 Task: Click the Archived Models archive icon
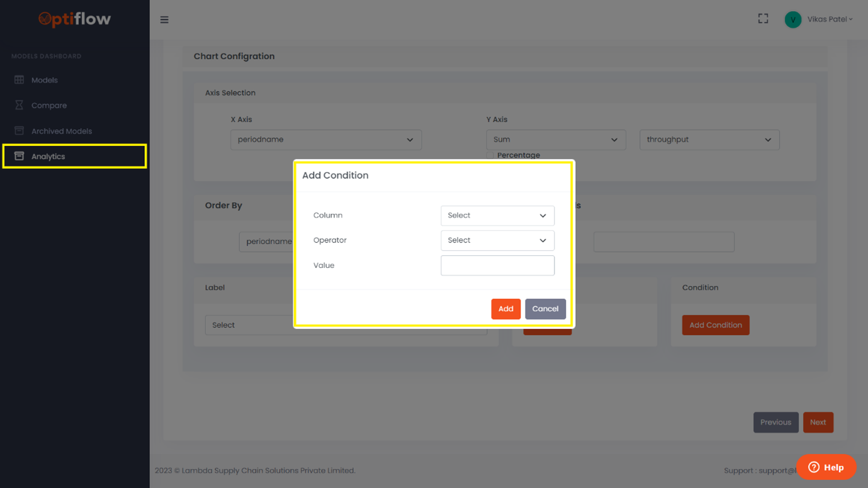point(18,130)
